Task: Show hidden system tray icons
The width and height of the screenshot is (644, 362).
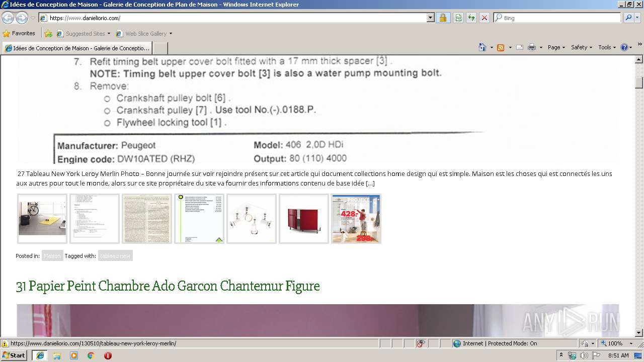Action: click(x=561, y=355)
